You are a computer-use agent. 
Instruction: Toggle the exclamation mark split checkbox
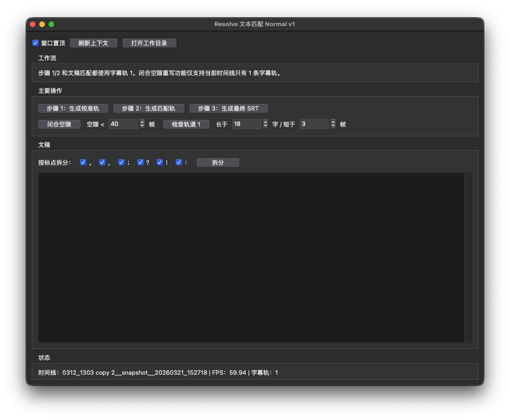(x=160, y=162)
